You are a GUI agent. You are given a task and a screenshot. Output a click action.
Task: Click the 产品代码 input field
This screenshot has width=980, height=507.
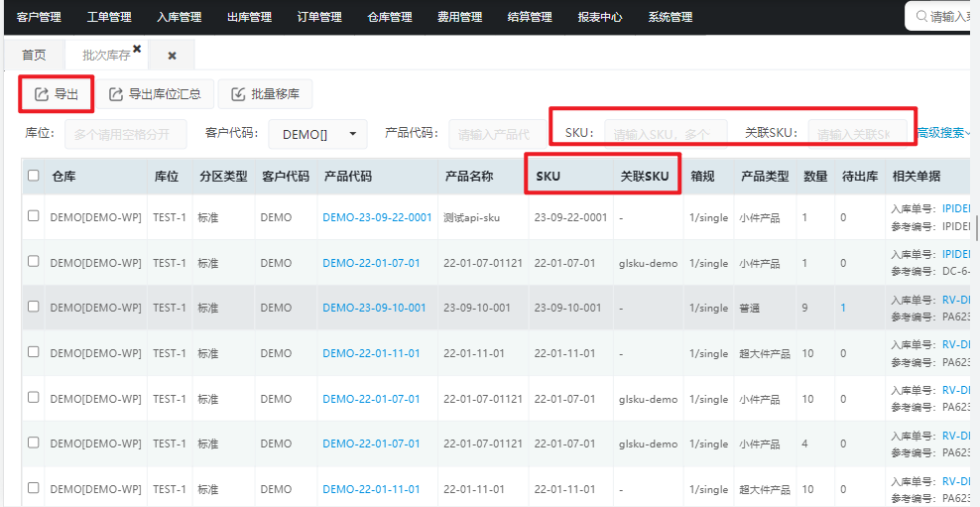498,134
